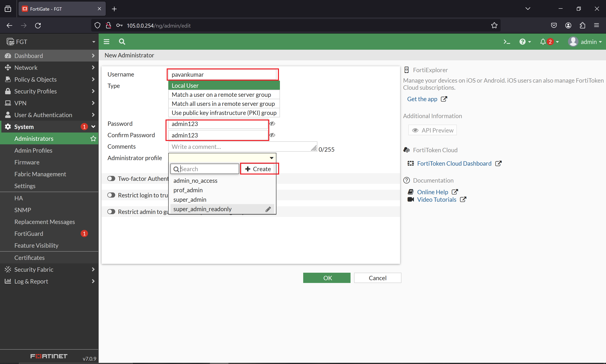Toggle Restrict login to trusted hosts
This screenshot has width=606, height=364.
tap(111, 195)
